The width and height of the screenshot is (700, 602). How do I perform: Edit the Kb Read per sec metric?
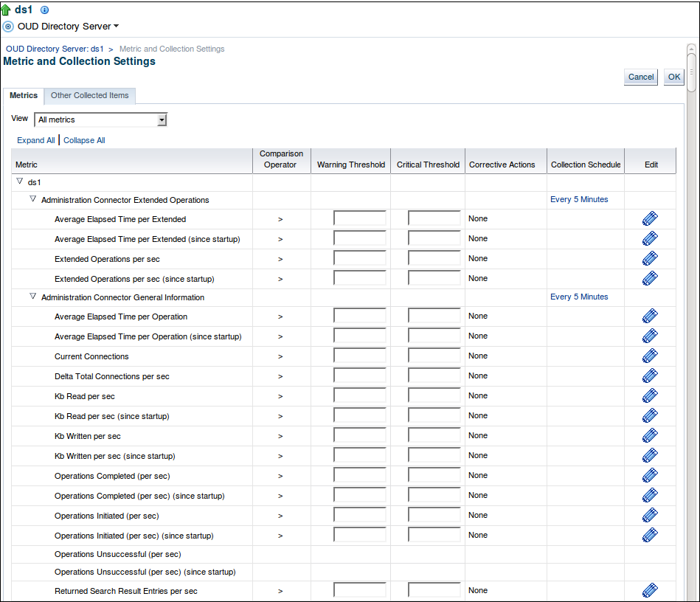(x=650, y=395)
